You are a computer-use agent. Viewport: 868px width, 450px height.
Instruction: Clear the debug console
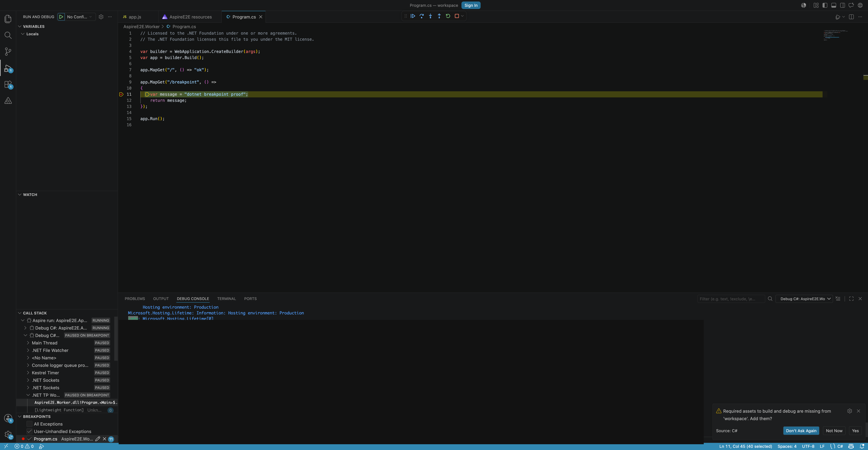(838, 299)
